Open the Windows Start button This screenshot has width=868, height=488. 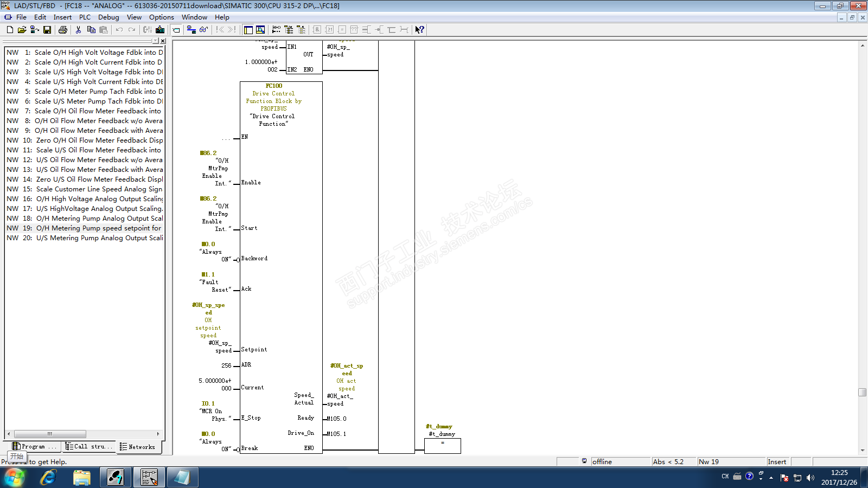coord(14,478)
